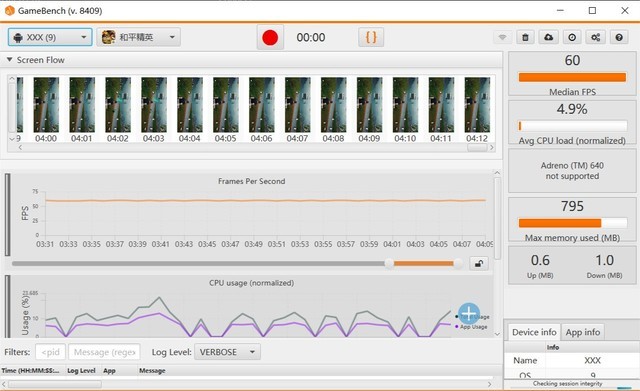
Task: Click the charts panel scroll up arrow
Action: pos(497,173)
